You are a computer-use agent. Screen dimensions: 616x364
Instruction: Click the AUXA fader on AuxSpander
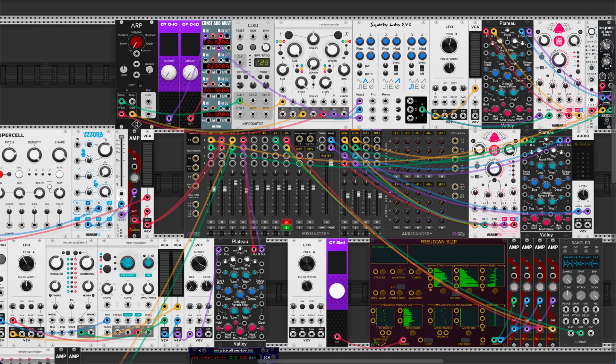click(x=347, y=195)
